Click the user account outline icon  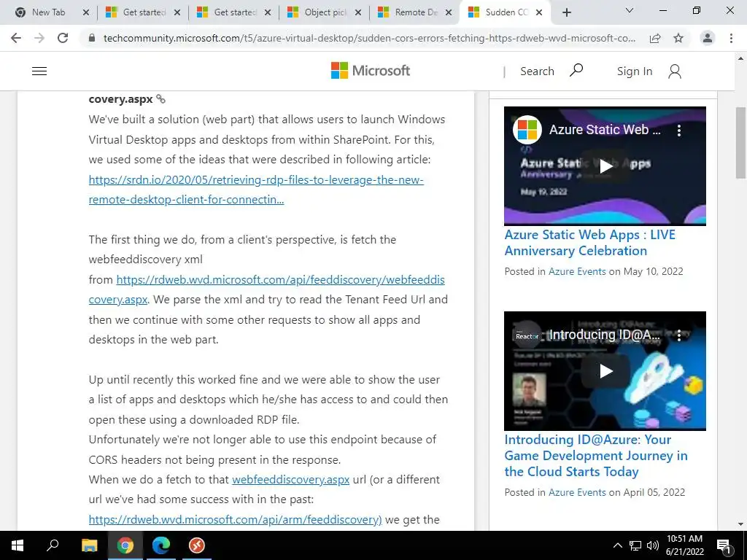tap(675, 71)
